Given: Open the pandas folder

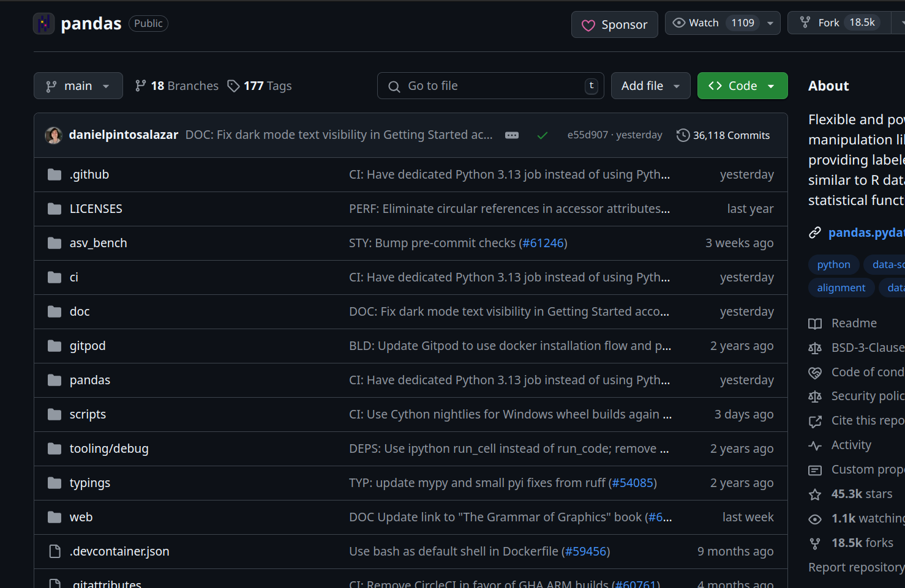Looking at the screenshot, I should point(90,380).
